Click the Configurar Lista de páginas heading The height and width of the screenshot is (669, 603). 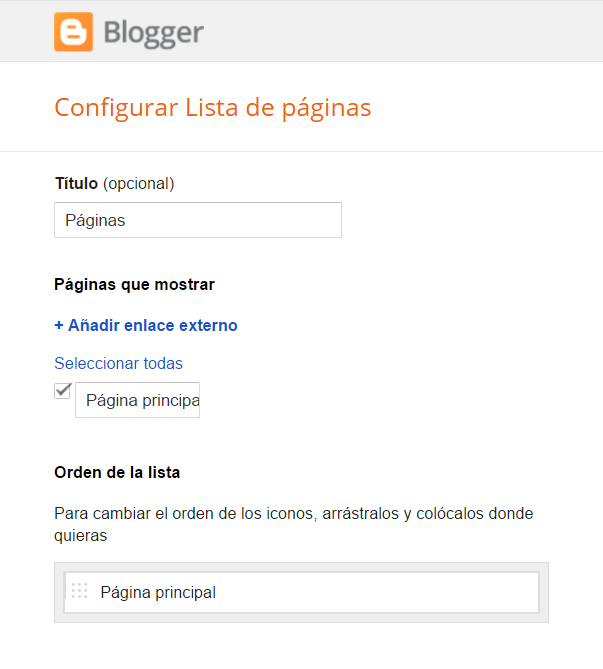(212, 107)
